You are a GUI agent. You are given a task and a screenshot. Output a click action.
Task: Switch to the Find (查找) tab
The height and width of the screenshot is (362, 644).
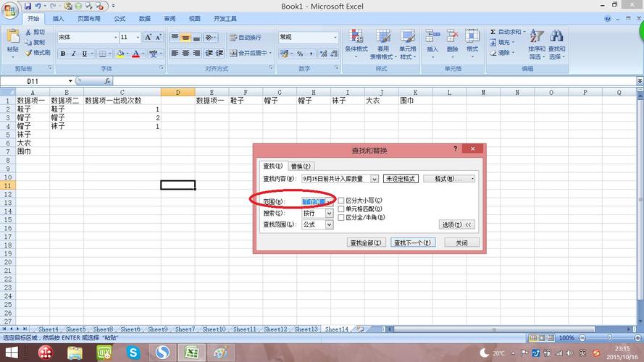[273, 166]
